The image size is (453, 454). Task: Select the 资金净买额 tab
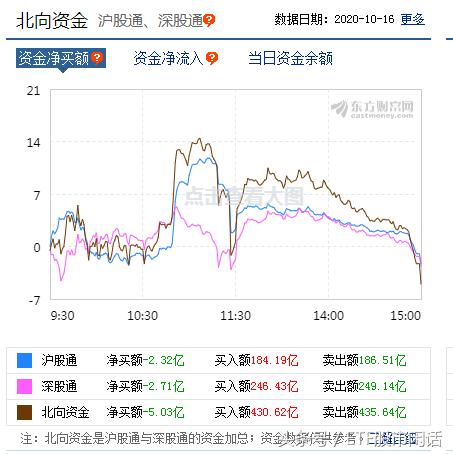pos(61,58)
